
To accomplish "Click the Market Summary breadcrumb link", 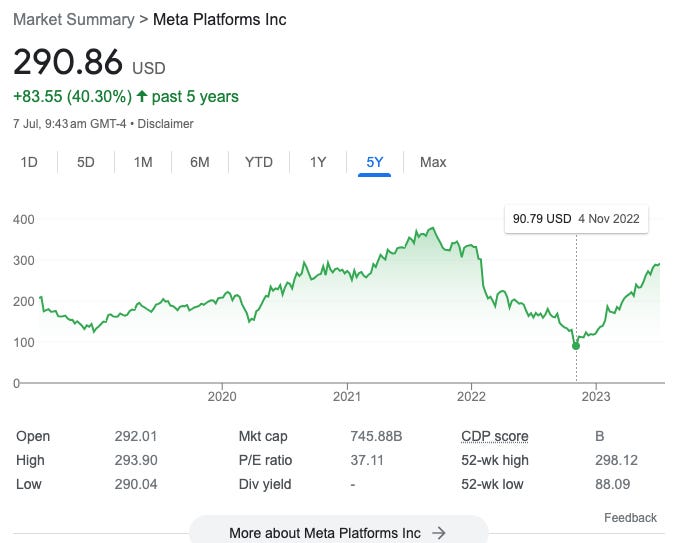I will (x=73, y=20).
